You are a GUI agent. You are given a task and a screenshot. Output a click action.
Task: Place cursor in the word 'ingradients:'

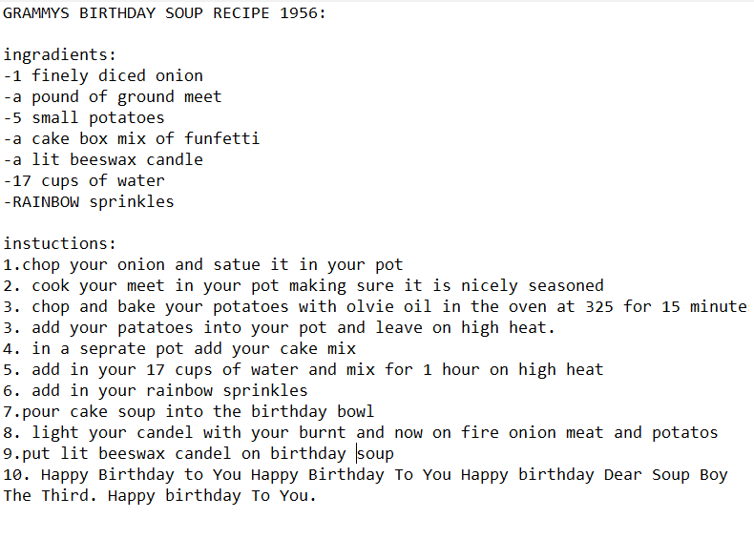click(x=59, y=54)
